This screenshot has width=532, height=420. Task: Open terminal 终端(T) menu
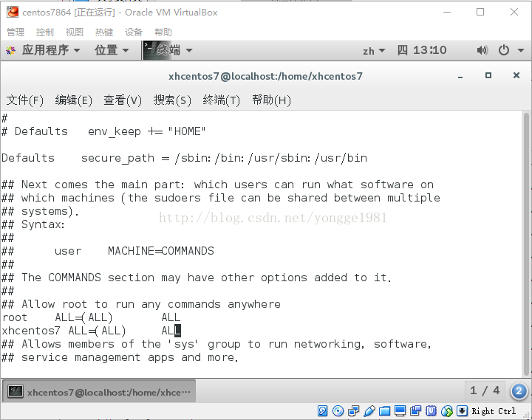pos(221,100)
